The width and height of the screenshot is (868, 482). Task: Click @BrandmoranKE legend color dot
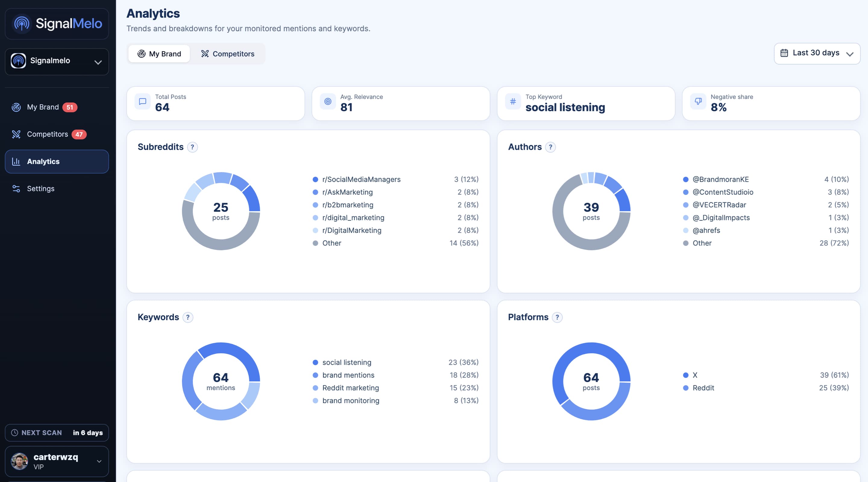[x=686, y=180]
